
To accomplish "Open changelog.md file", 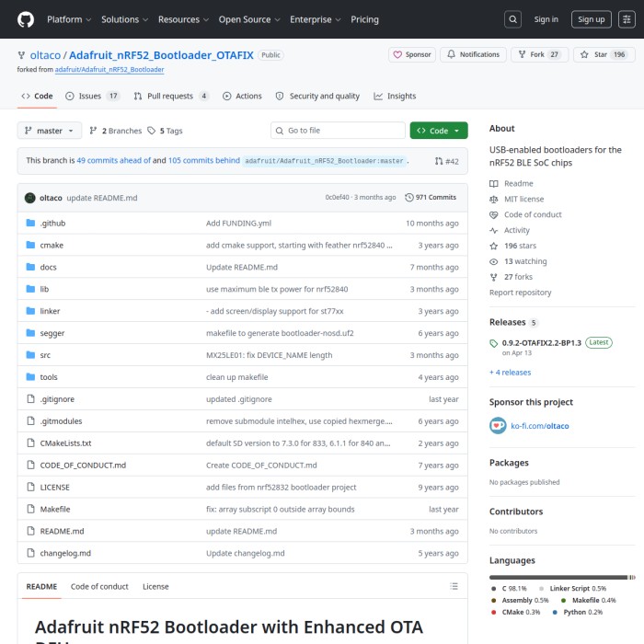I will 65,553.
